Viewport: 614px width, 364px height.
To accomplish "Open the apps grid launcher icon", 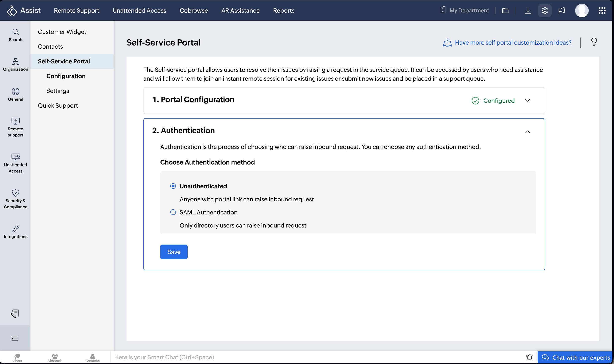I will [602, 11].
